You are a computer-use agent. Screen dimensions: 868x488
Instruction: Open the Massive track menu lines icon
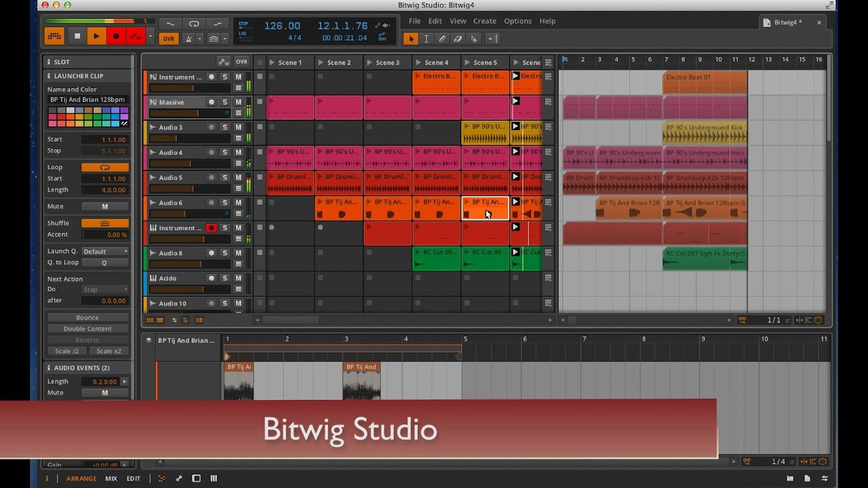tap(238, 113)
